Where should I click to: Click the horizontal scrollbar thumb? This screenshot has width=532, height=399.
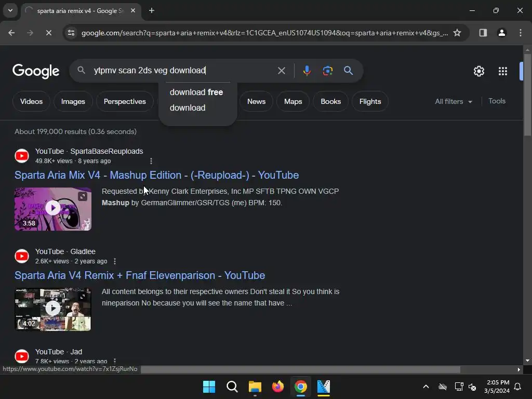point(300,369)
